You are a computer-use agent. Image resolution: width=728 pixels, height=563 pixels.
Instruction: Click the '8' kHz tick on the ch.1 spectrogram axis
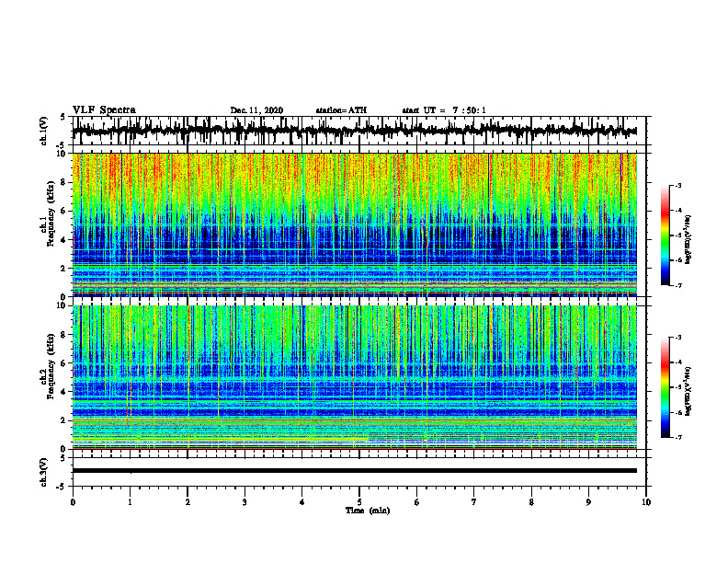click(x=64, y=182)
